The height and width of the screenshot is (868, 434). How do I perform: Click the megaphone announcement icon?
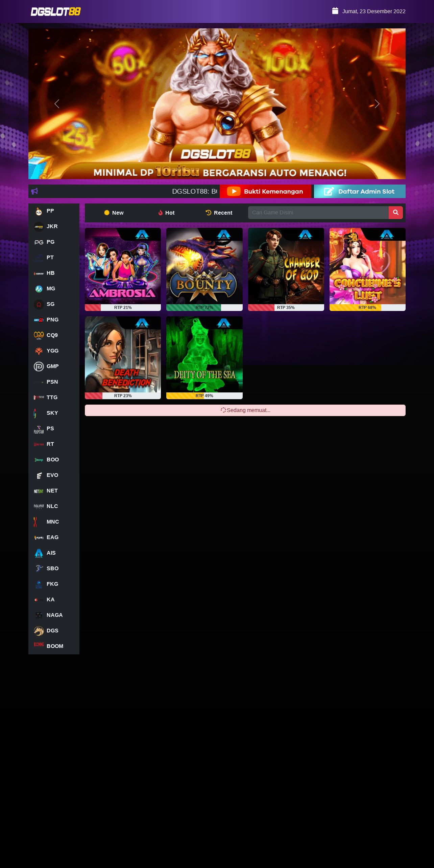click(x=34, y=191)
